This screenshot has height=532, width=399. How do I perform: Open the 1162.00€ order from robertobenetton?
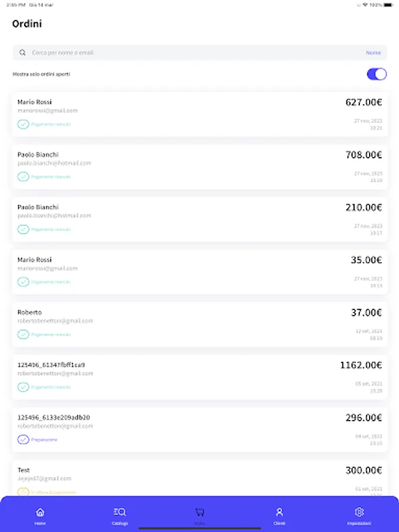pyautogui.click(x=199, y=375)
